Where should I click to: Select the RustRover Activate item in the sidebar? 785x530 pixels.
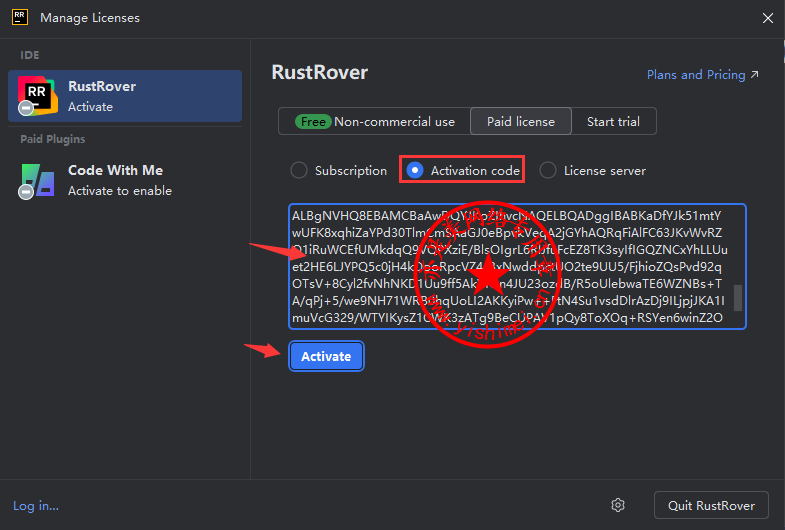pos(125,96)
